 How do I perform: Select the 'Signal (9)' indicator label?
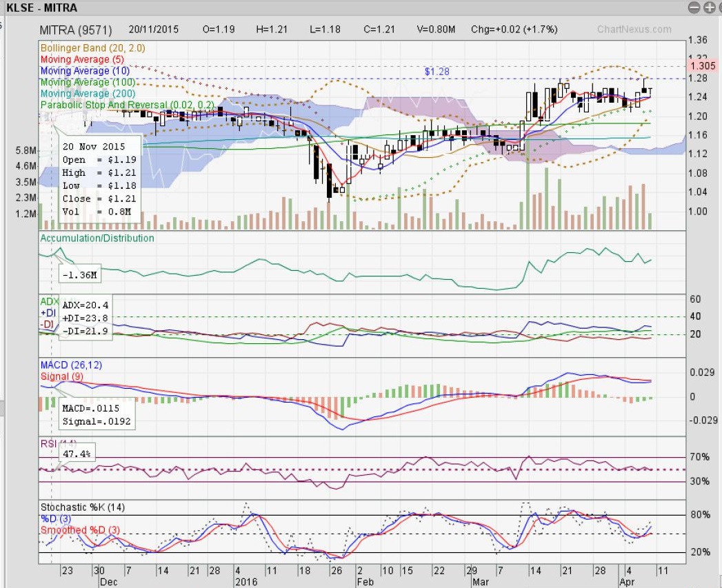[x=61, y=376]
